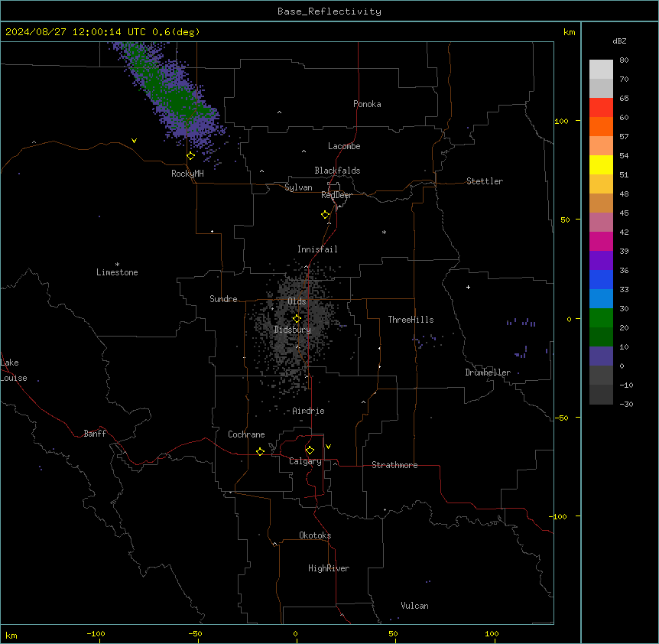Click the Okotoks town label
The image size is (659, 644).
click(315, 535)
